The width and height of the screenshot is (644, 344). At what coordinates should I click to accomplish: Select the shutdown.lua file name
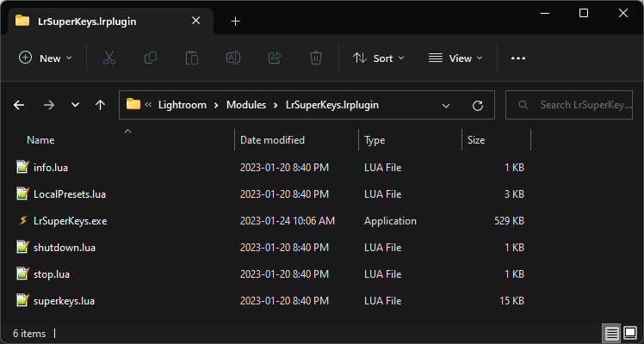65,248
